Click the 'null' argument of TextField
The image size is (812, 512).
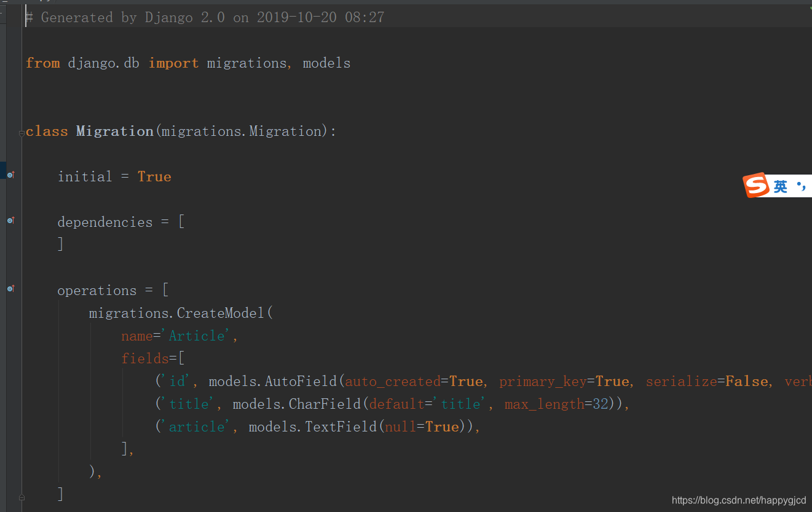pos(401,427)
